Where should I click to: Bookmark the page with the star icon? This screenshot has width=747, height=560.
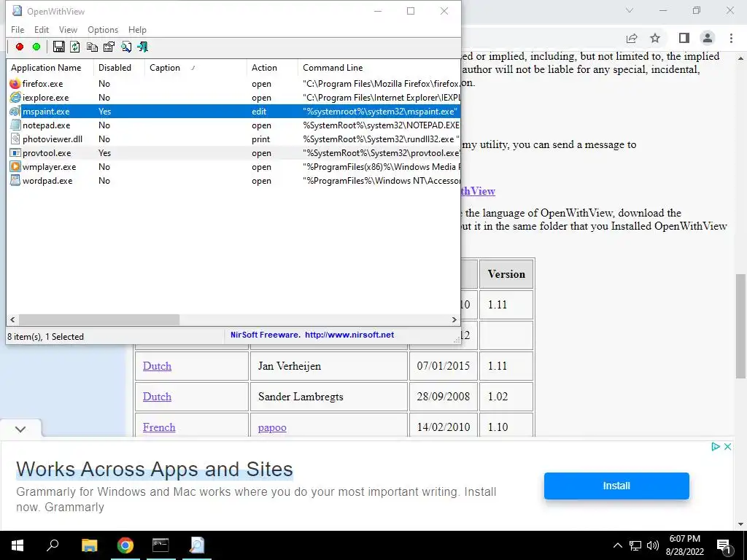pyautogui.click(x=656, y=38)
